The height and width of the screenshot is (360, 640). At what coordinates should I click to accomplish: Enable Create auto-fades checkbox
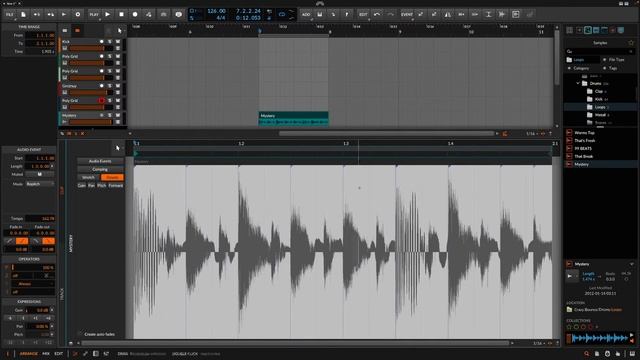(80, 334)
